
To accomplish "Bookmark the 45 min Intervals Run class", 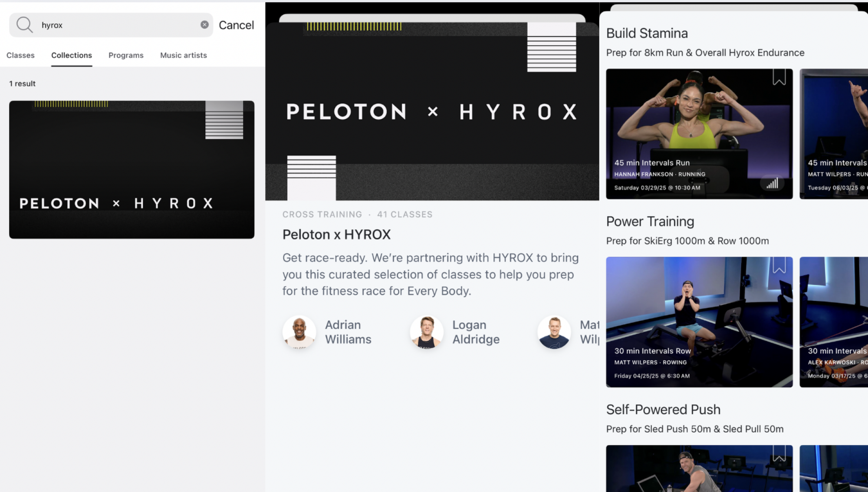I will coord(779,77).
